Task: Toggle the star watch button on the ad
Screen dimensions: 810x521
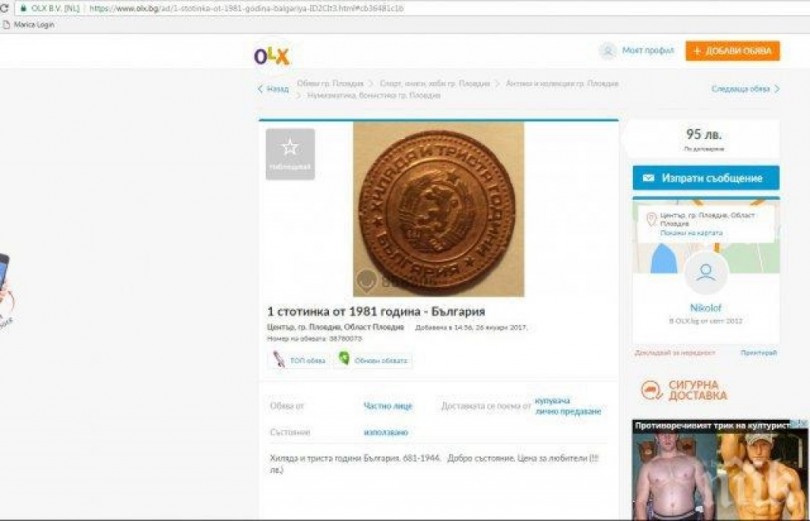Action: (x=290, y=154)
